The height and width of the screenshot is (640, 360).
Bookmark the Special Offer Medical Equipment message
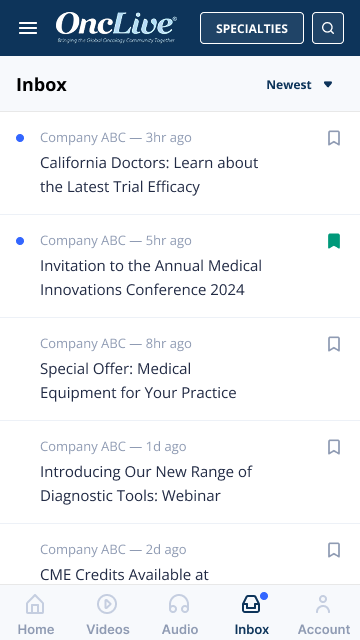(x=334, y=344)
